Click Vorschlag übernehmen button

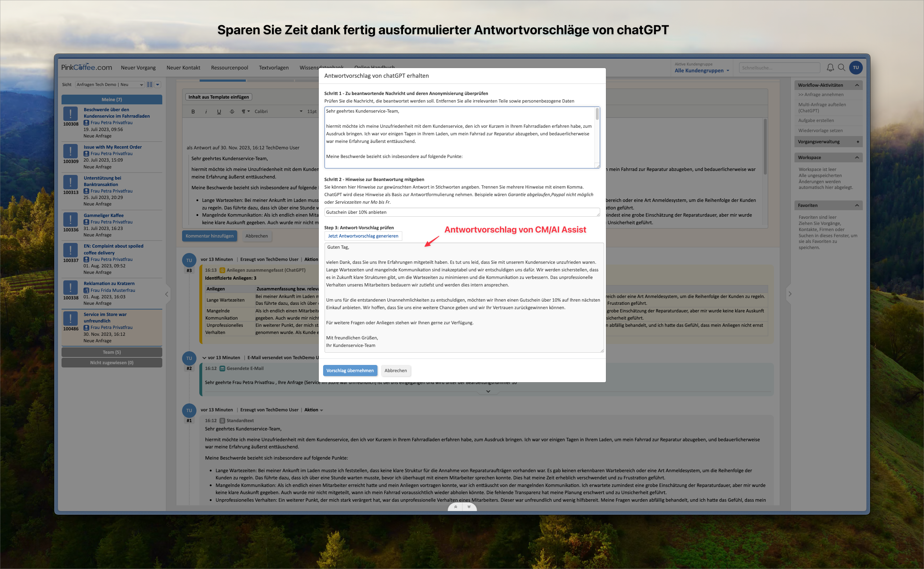[x=349, y=370]
